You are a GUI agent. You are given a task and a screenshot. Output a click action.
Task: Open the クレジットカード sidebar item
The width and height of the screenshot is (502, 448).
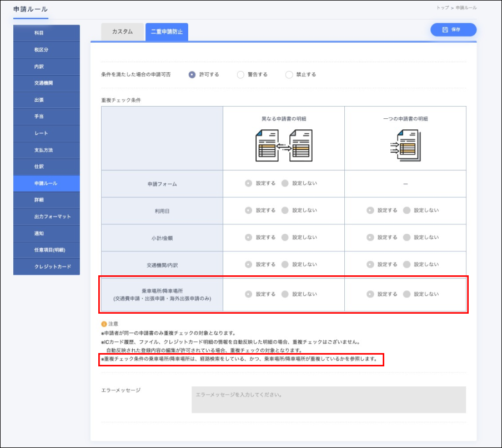(x=47, y=266)
